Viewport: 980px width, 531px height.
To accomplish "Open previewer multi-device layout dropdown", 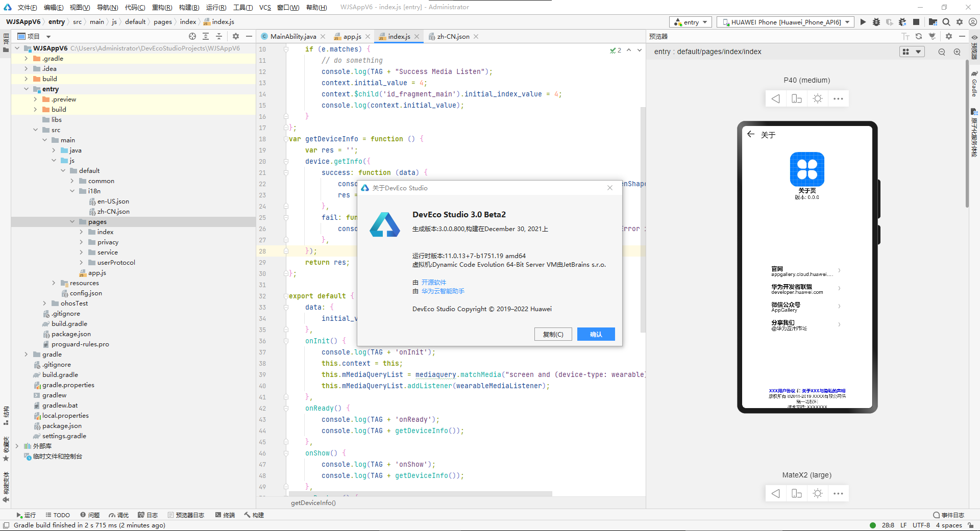I will (912, 52).
